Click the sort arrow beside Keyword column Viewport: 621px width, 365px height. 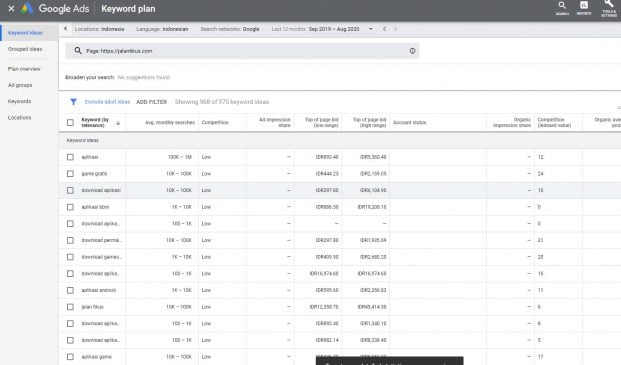click(x=118, y=123)
